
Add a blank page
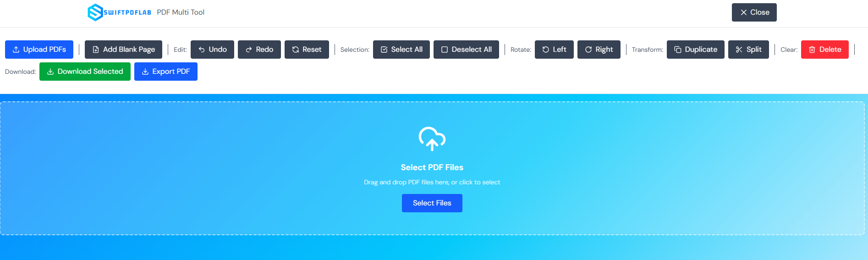[x=123, y=50]
